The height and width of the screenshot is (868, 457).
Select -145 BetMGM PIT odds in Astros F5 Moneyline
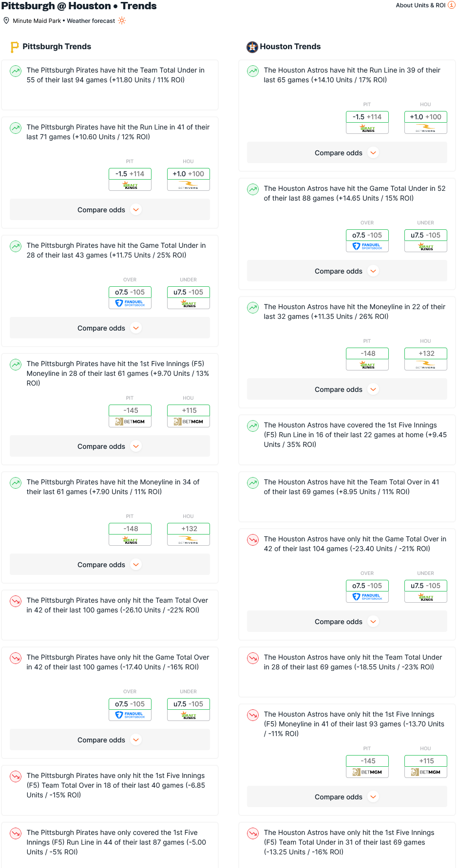tap(367, 766)
